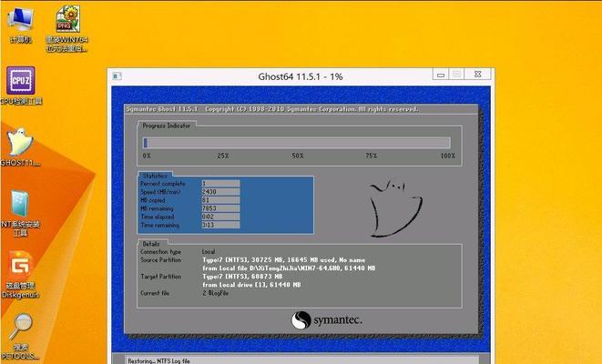The width and height of the screenshot is (602, 364).
Task: Open the 重装WIN764 PNG file icon
Action: (x=67, y=29)
